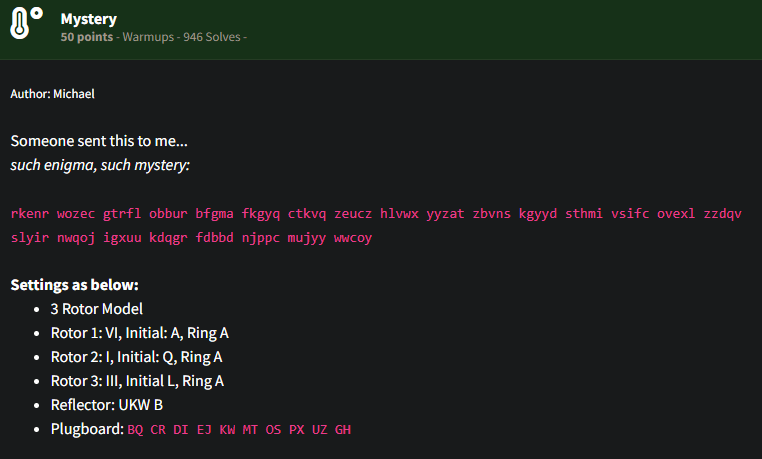762x459 pixels.
Task: Click the Mystery challenge title
Action: pos(88,18)
